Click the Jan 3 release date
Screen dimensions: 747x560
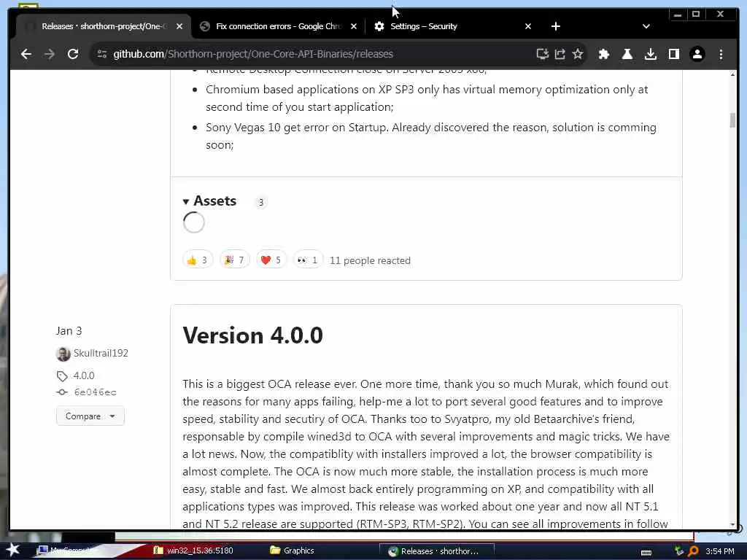click(x=69, y=331)
